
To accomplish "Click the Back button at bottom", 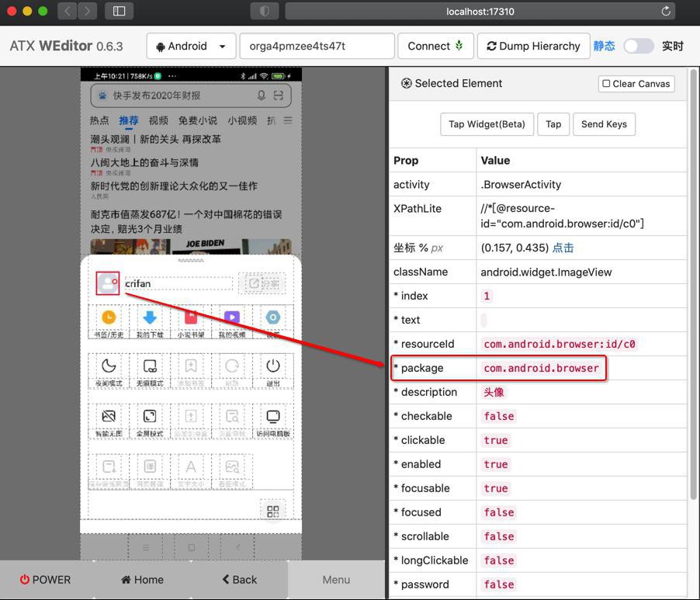I will click(x=239, y=580).
